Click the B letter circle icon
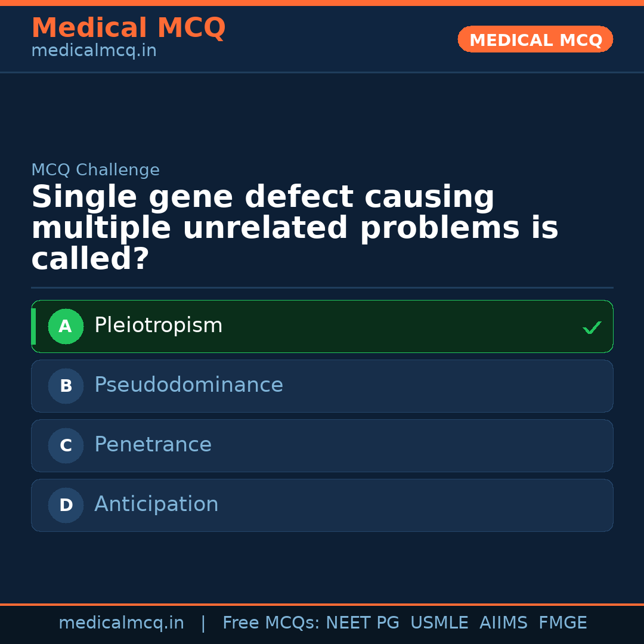644x644 pixels. pyautogui.click(x=66, y=386)
